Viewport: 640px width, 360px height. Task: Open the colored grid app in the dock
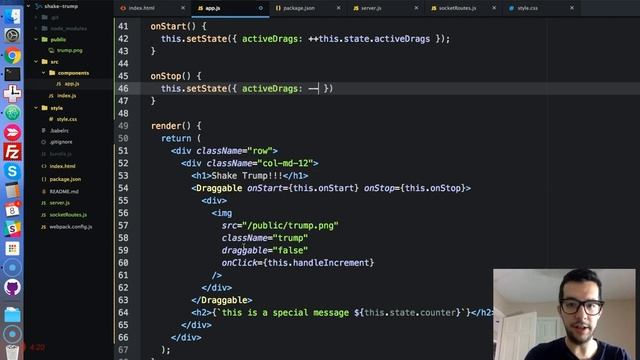point(12,249)
